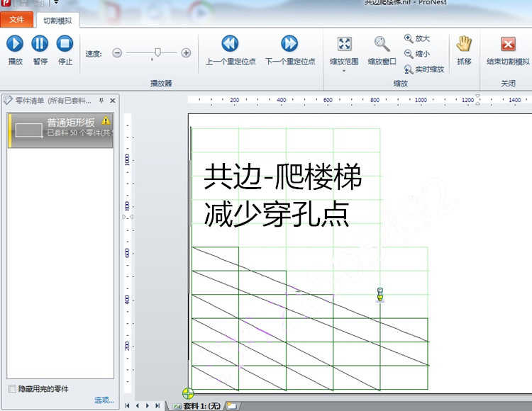This screenshot has width=532, height=411.
Task: Zoom out with 缩小
Action: tap(417, 54)
